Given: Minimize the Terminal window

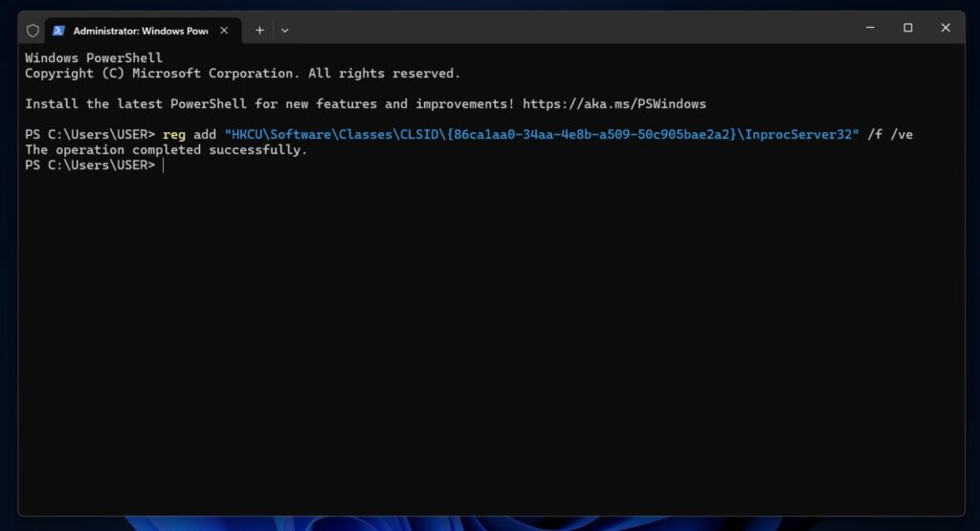Looking at the screenshot, I should click(870, 28).
